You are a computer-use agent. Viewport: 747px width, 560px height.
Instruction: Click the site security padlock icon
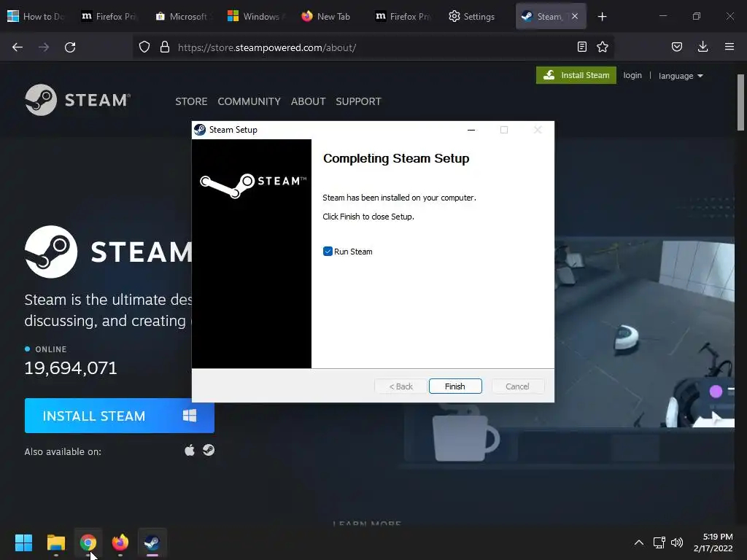(x=165, y=47)
